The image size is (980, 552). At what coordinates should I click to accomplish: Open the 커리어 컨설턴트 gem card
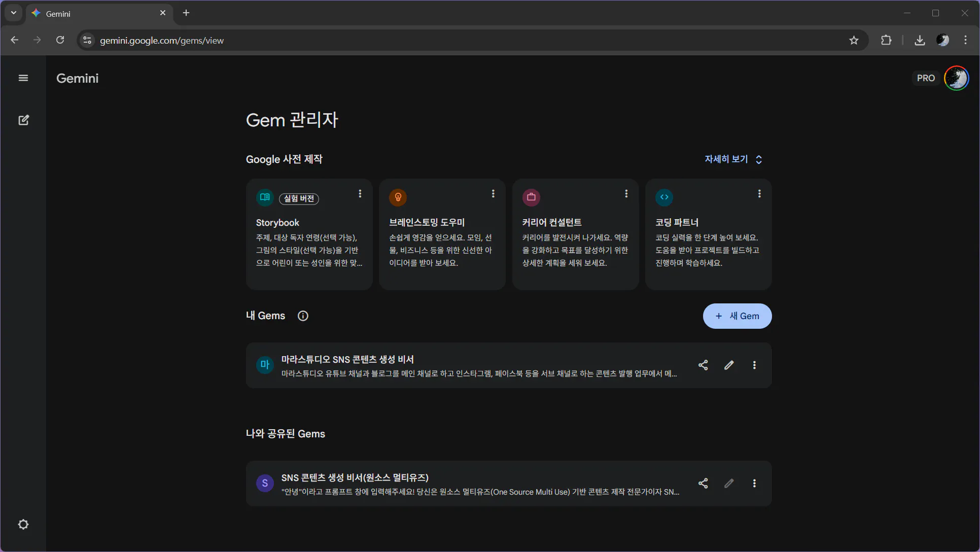576,234
